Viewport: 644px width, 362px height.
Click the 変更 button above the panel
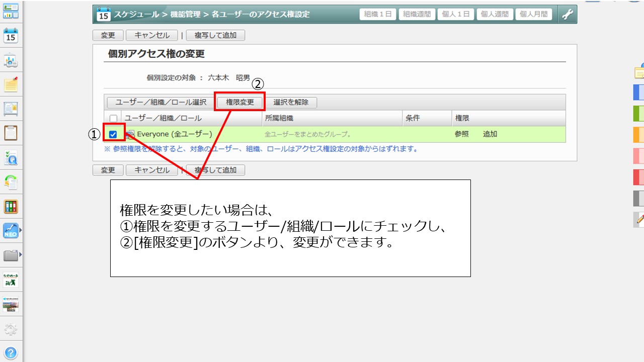click(x=108, y=35)
